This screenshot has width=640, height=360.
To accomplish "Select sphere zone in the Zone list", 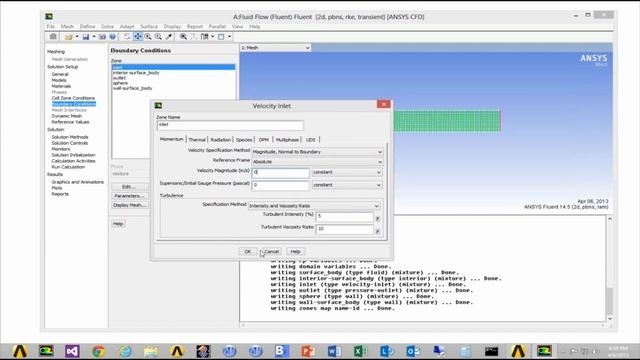I will pyautogui.click(x=120, y=83).
